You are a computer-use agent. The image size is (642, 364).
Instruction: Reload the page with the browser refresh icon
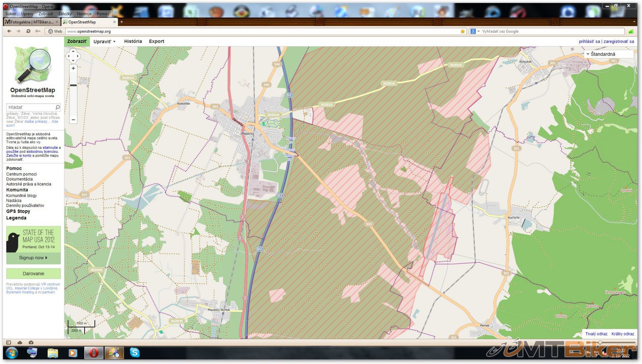(x=28, y=31)
